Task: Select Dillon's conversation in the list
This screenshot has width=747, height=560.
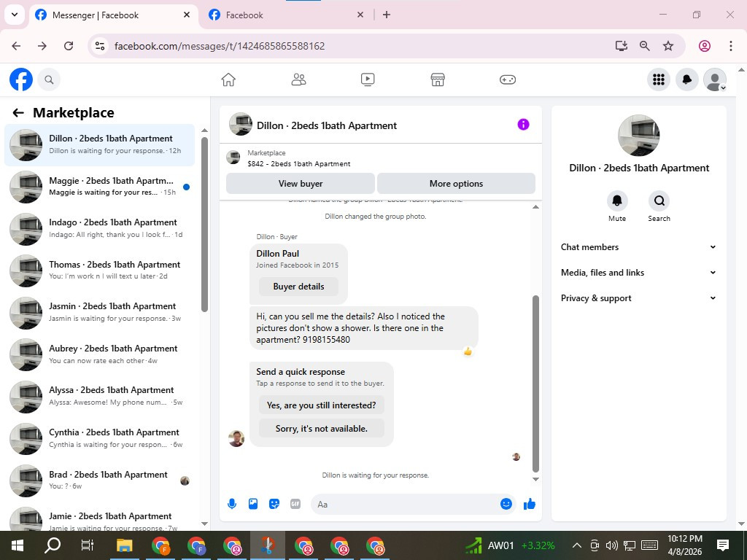Action: click(x=99, y=145)
